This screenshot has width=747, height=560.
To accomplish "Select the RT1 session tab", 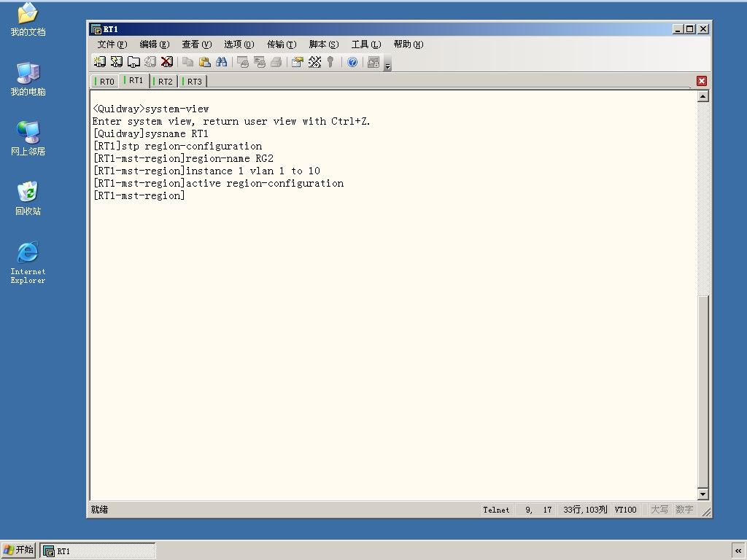I will [134, 80].
